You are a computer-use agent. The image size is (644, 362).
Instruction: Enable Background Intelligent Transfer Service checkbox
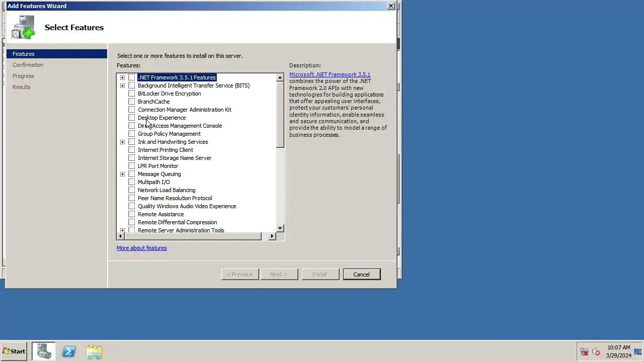[x=132, y=85]
